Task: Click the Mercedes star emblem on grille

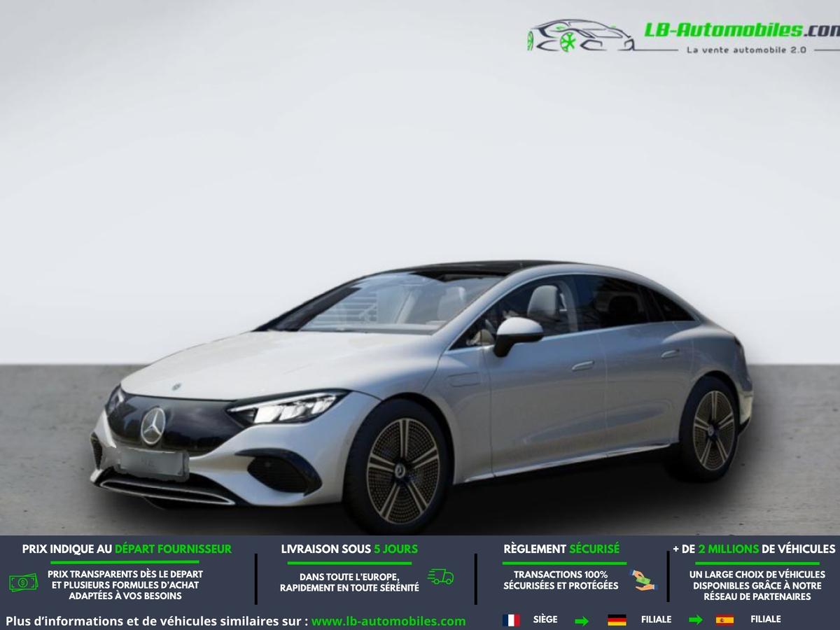Action: coord(153,426)
